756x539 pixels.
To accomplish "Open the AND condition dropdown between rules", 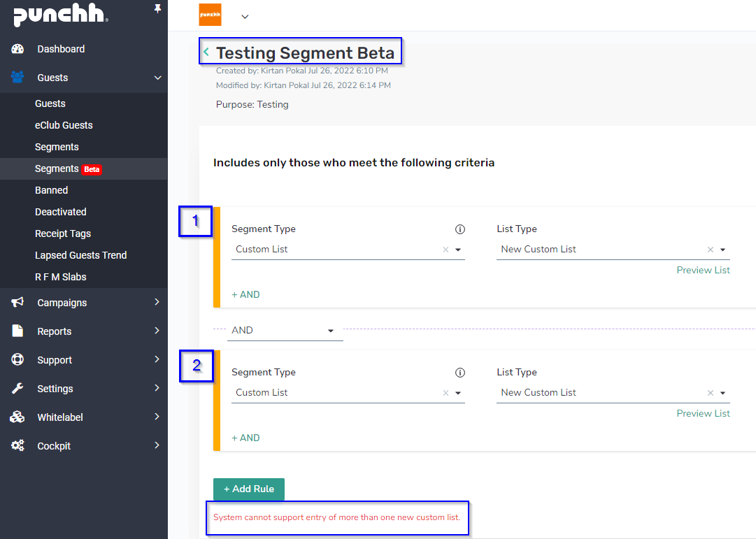I will pyautogui.click(x=330, y=330).
